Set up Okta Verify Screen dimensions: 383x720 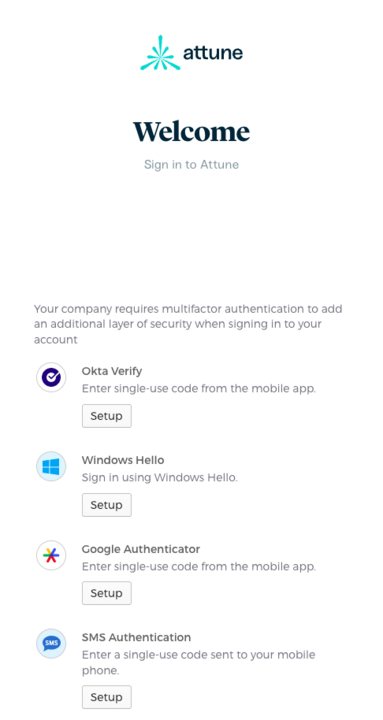click(x=107, y=416)
